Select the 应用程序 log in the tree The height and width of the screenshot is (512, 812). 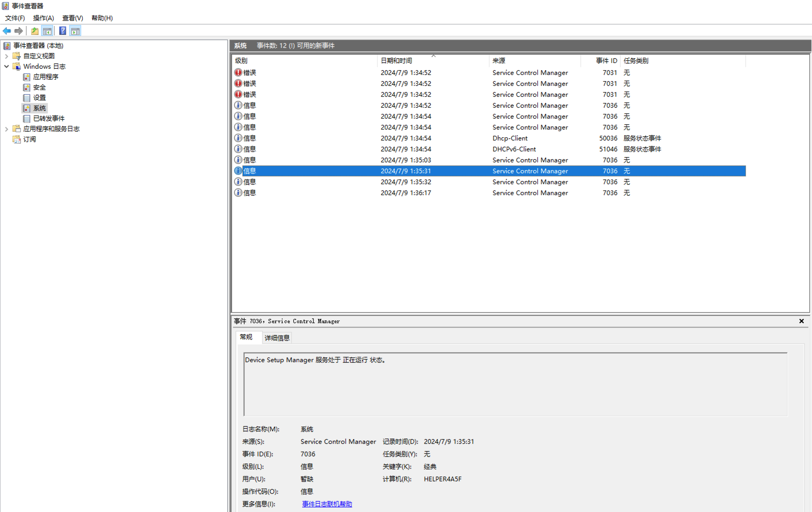46,77
